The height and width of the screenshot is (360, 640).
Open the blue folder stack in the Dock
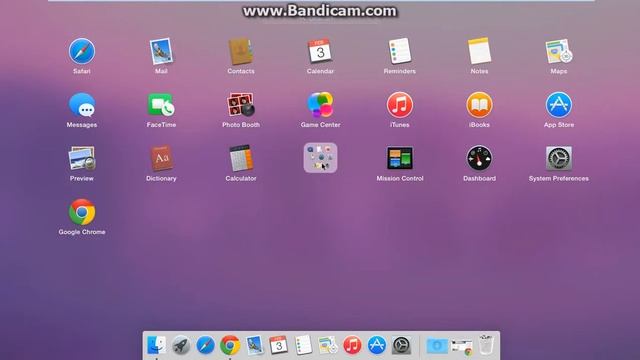(x=437, y=346)
